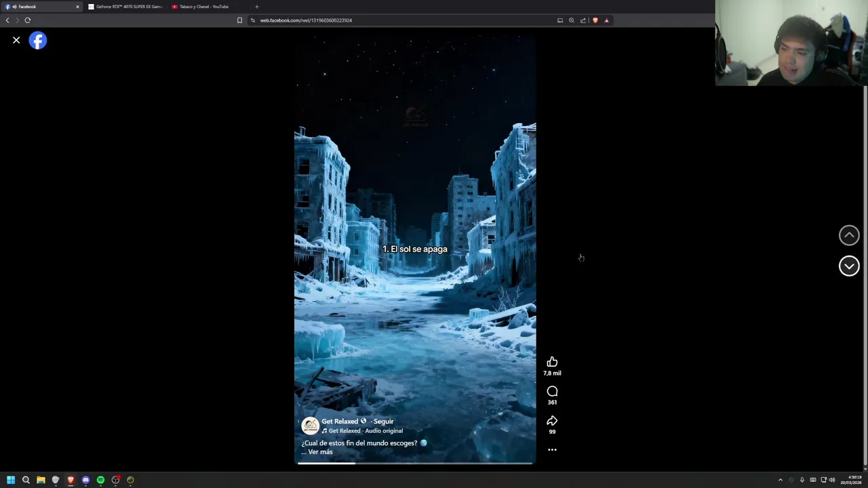Open a new browser tab
This screenshot has height=488, width=868.
tap(257, 7)
